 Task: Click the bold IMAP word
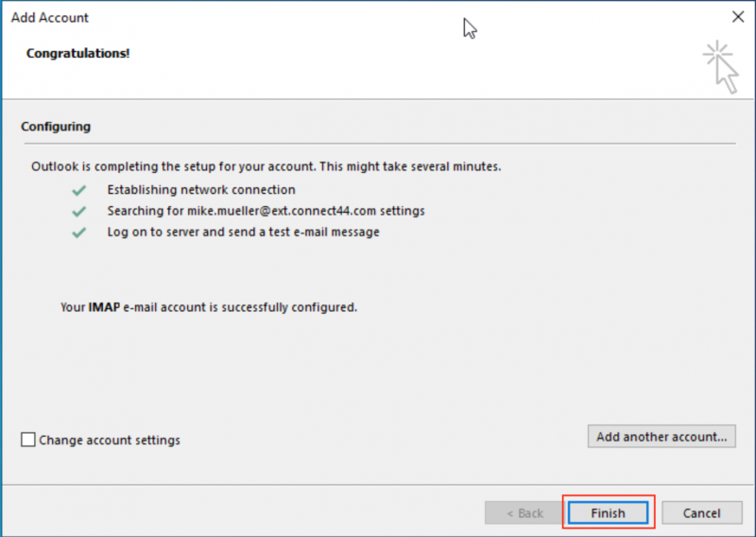(x=104, y=307)
